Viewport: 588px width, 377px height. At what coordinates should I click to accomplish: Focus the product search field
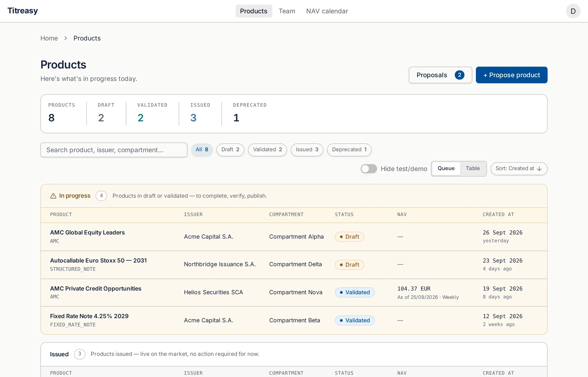click(114, 150)
